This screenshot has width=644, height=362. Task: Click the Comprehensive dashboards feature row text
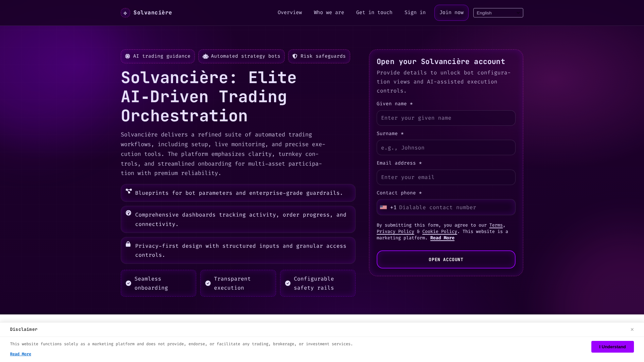point(241,220)
